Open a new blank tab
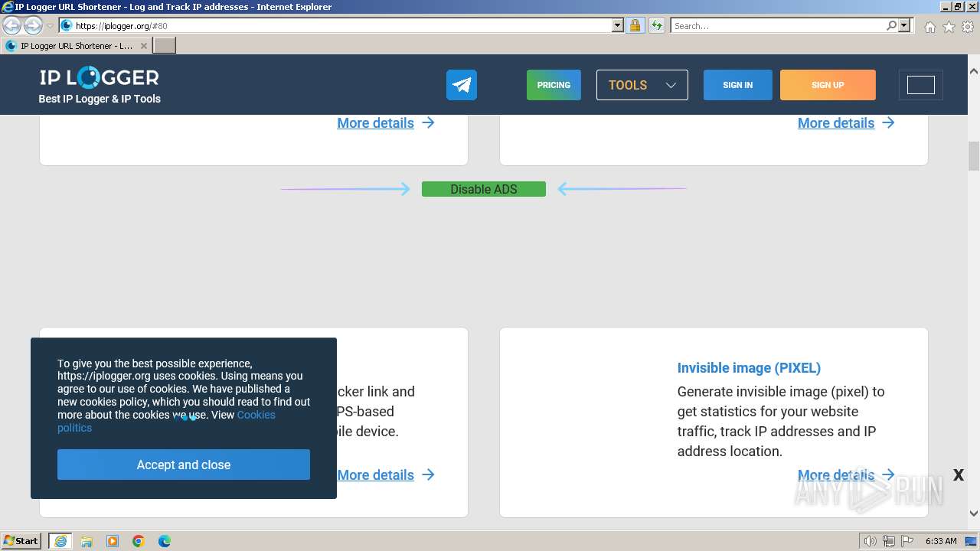The height and width of the screenshot is (551, 980). pyautogui.click(x=165, y=46)
